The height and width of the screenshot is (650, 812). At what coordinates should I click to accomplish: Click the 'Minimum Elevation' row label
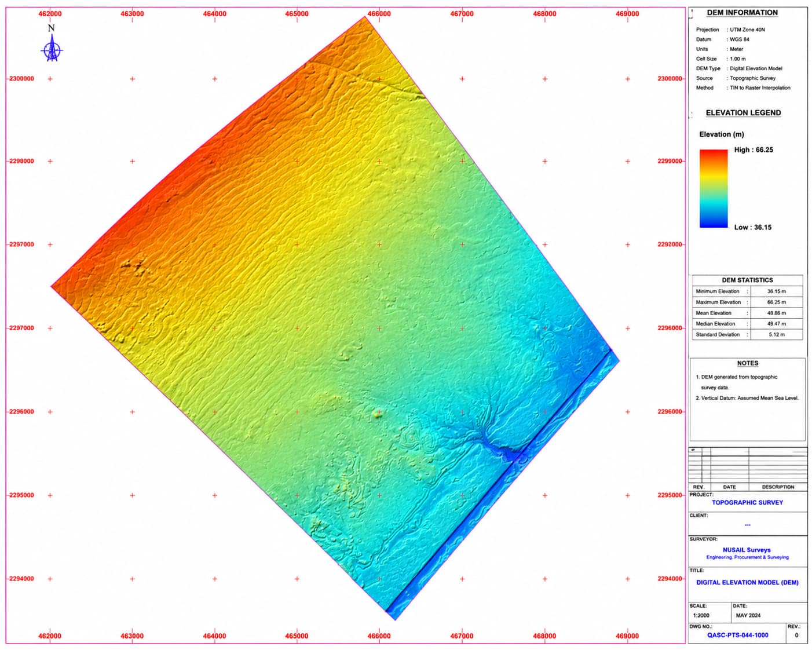click(x=718, y=291)
